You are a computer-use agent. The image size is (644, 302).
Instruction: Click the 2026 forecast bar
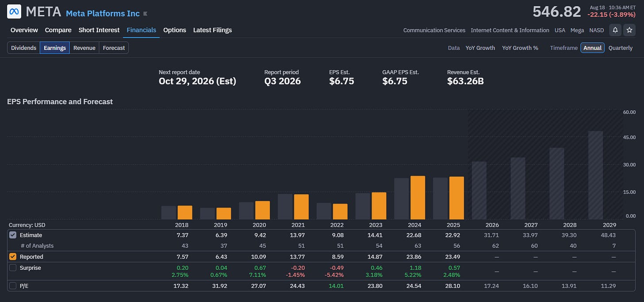(479, 190)
